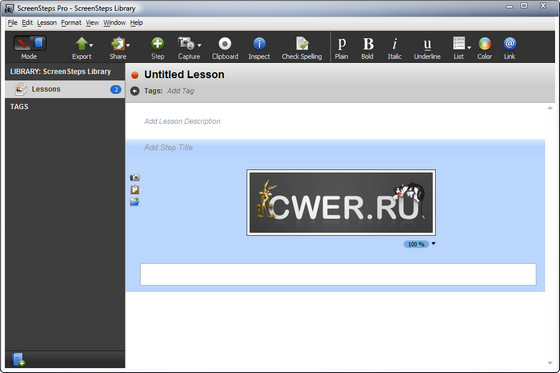Run Check Spelling

(x=302, y=48)
